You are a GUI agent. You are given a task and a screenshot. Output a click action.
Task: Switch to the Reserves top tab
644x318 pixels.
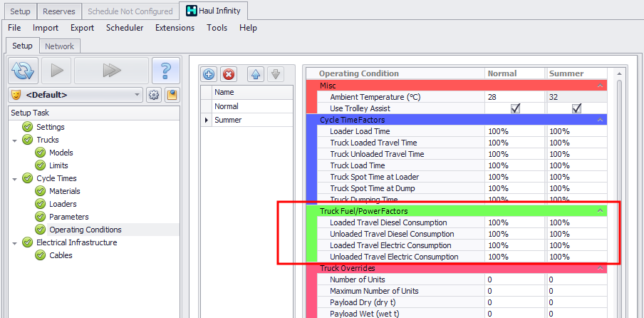pyautogui.click(x=59, y=11)
